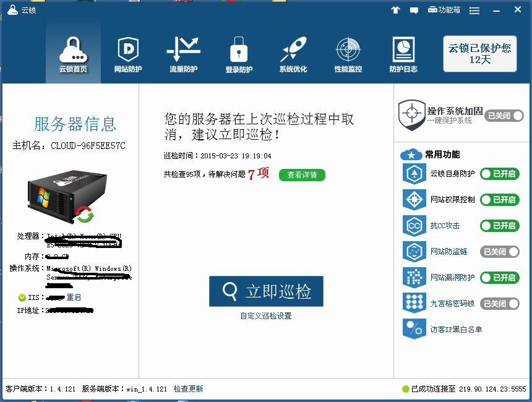Image resolution: width=532 pixels, height=402 pixels.
Task: Disable the 抗CC攻击 toggle
Action: click(x=499, y=226)
